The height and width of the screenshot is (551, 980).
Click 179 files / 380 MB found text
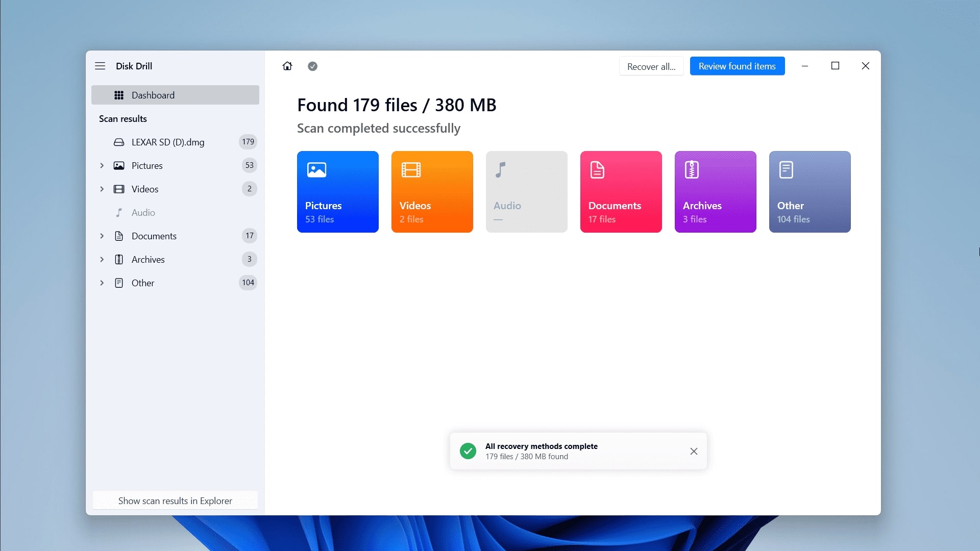click(527, 457)
